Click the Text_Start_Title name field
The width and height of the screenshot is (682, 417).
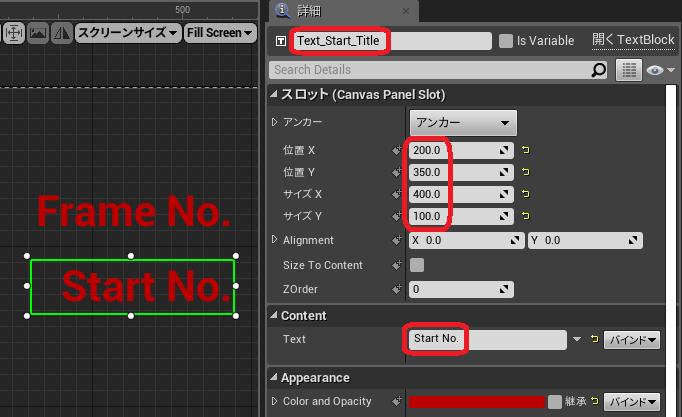click(393, 41)
